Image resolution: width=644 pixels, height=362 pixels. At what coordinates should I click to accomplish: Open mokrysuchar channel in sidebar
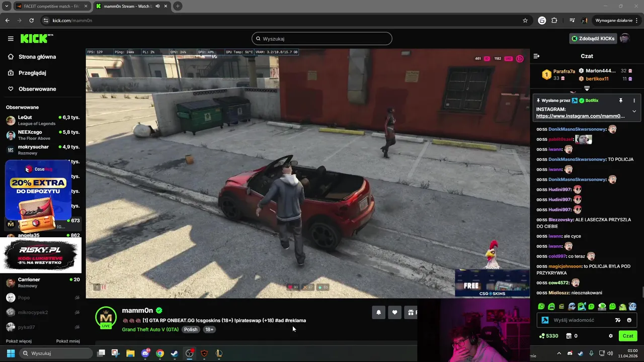43,150
